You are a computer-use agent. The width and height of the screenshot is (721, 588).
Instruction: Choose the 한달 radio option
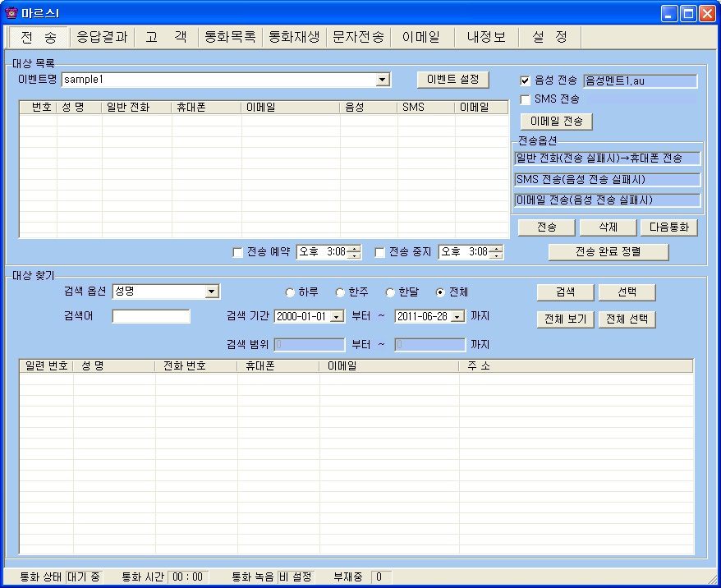[x=390, y=292]
